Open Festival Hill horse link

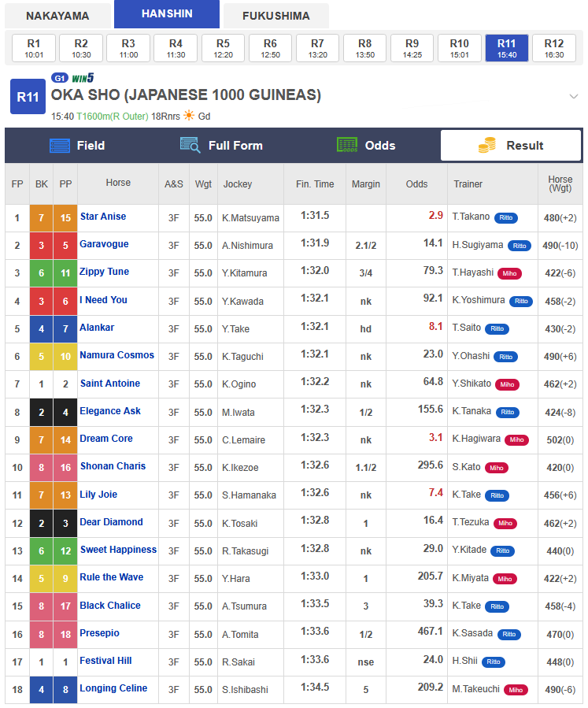(105, 661)
